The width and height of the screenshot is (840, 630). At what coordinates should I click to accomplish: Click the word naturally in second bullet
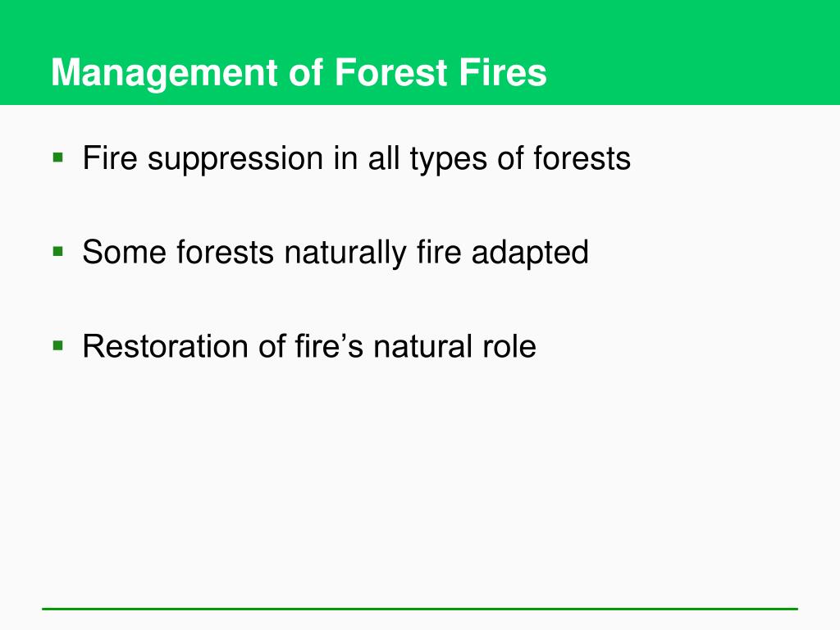[x=345, y=254]
